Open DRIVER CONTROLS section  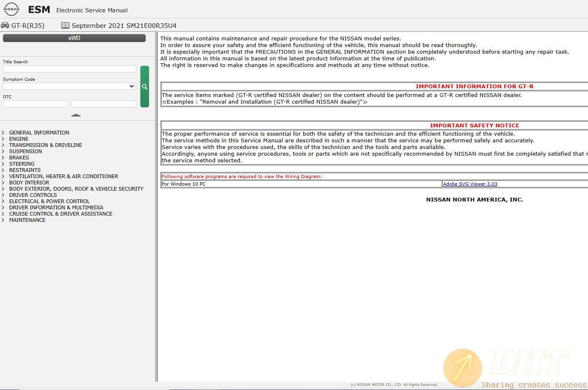(33, 195)
